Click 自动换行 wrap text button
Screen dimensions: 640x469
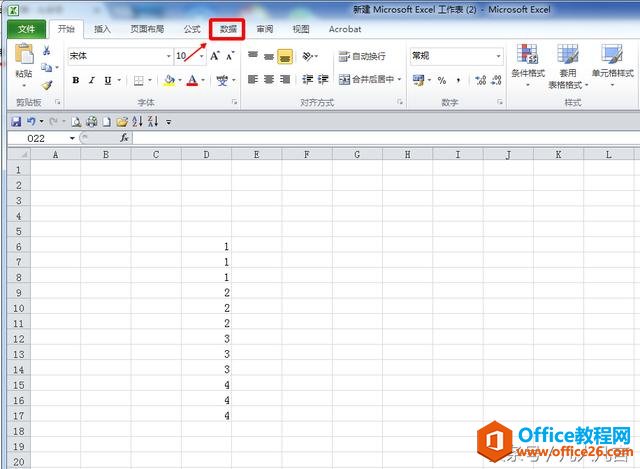click(x=362, y=56)
